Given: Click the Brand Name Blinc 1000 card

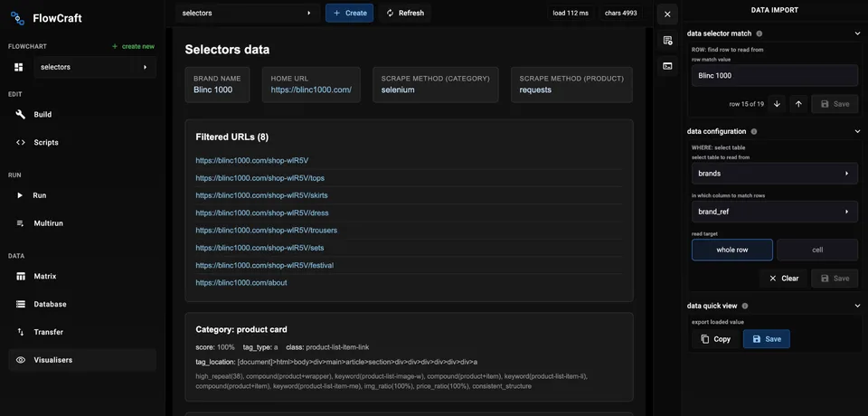Looking at the screenshot, I should (217, 85).
